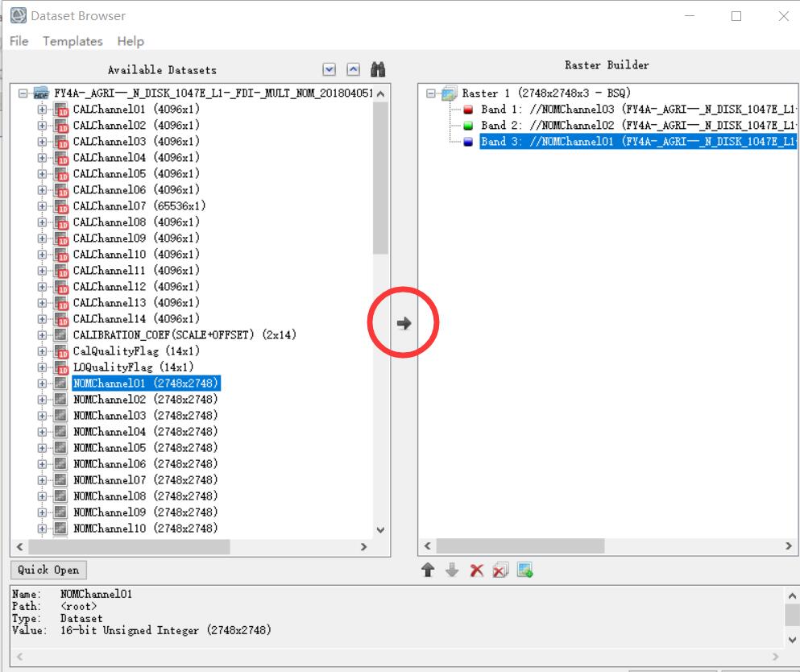Expand the CALChannel01 node
The width and height of the screenshot is (800, 672).
[x=42, y=110]
